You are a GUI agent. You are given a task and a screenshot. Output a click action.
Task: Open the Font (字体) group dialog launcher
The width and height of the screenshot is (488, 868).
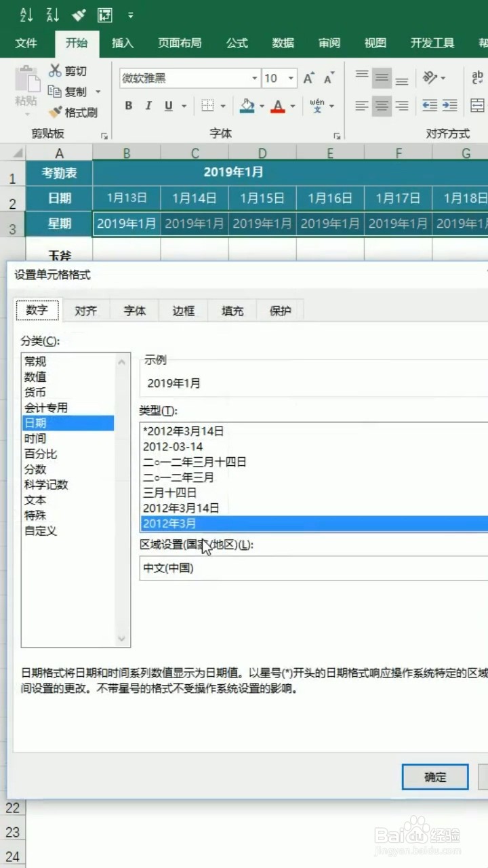[337, 135]
